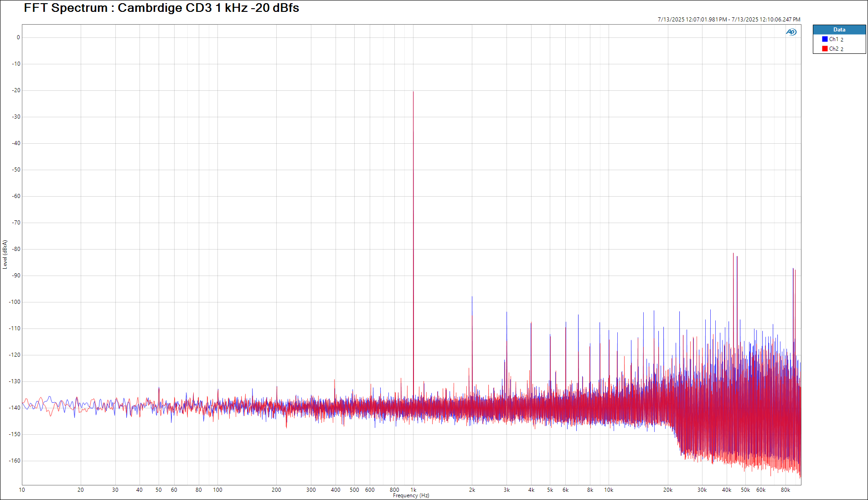The height and width of the screenshot is (500, 868).
Task: Click the 2 kHz second harmonic peak
Action: [472, 297]
